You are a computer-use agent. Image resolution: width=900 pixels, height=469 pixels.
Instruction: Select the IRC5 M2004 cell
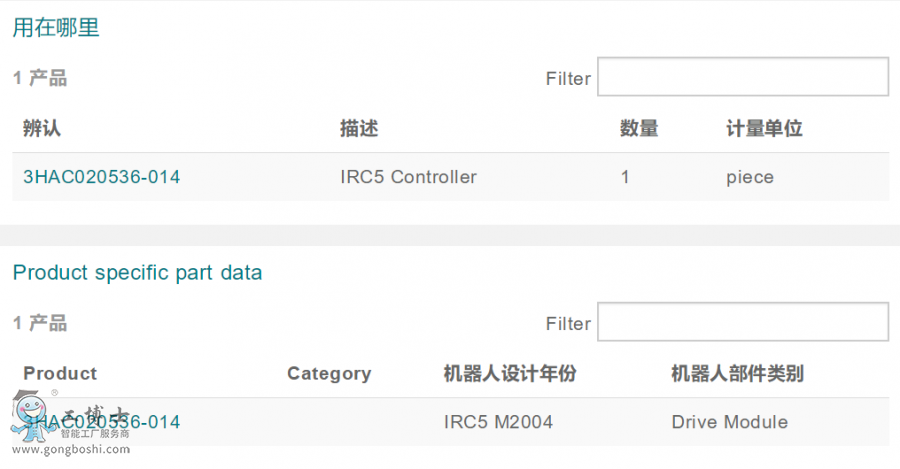[x=498, y=422]
